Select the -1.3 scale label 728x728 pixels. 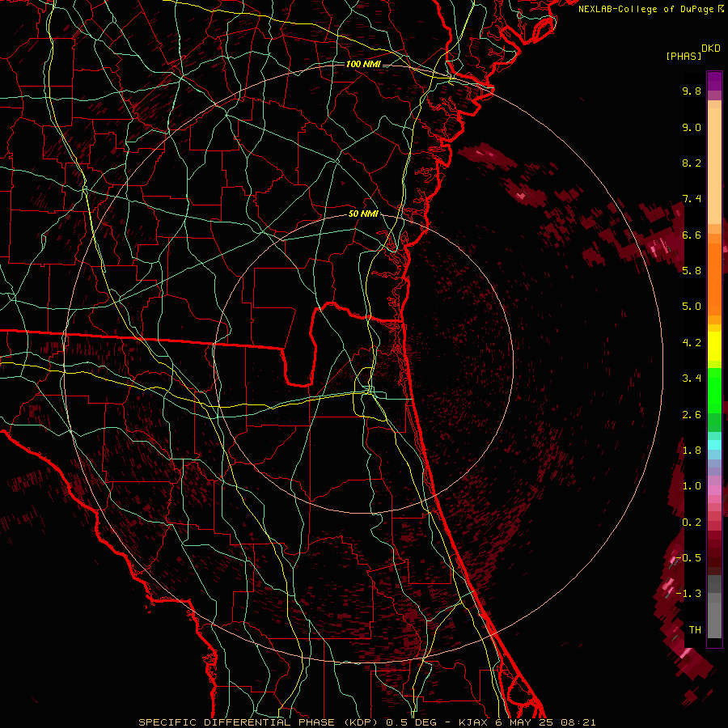click(688, 594)
